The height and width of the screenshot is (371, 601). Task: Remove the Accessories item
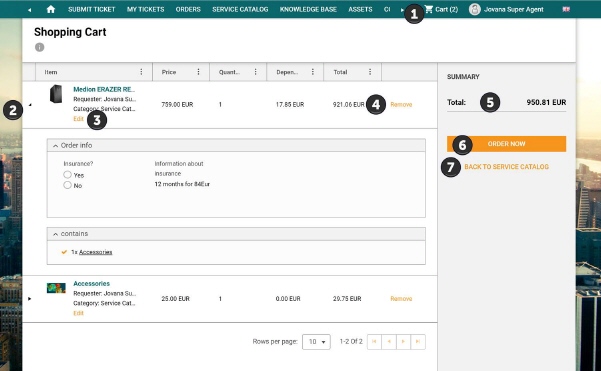[x=401, y=299]
